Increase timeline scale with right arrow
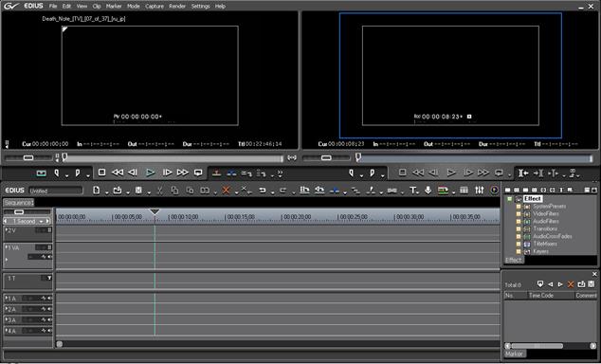Viewport: 601px width, 364px height. coord(48,222)
